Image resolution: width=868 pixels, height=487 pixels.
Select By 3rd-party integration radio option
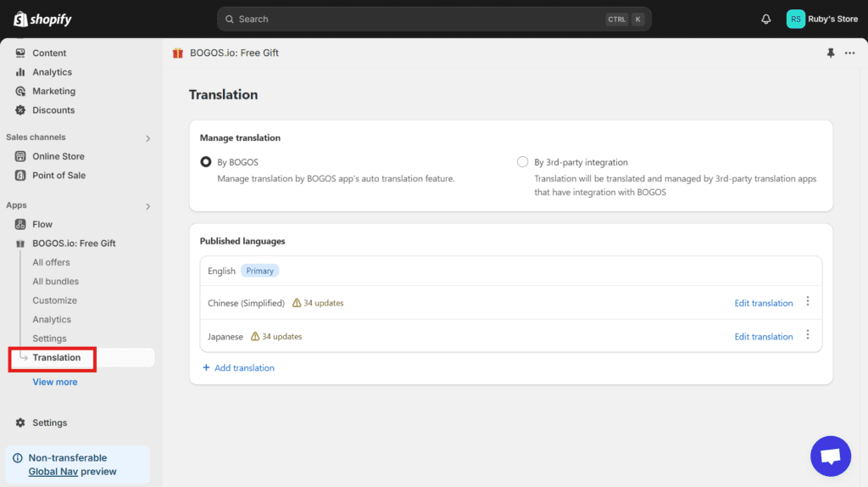pos(522,162)
